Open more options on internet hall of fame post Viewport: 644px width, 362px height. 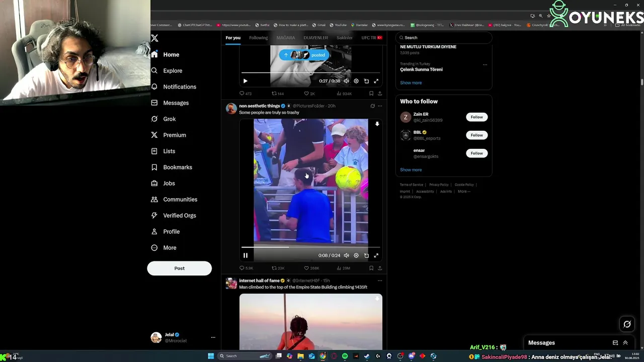tap(380, 281)
